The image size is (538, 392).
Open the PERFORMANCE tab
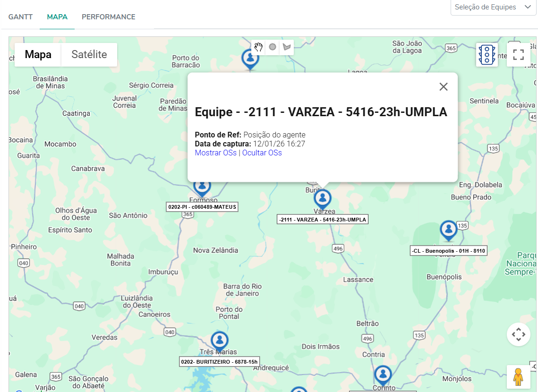(108, 17)
